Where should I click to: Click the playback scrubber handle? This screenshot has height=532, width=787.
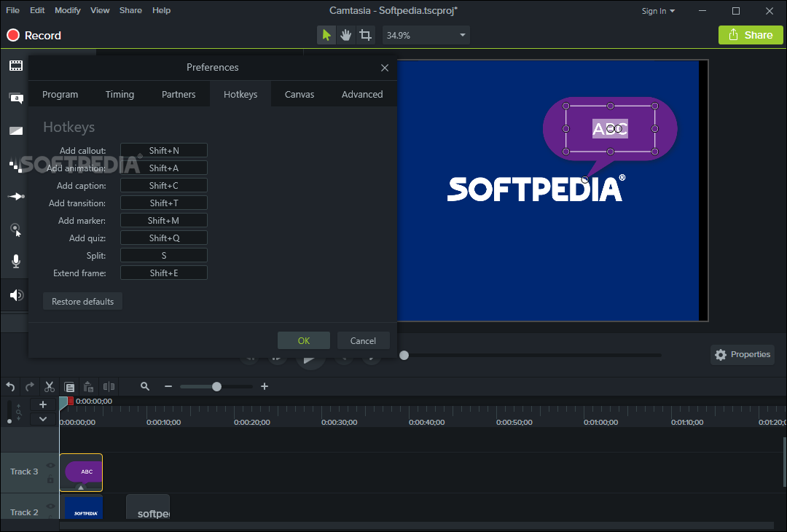point(404,356)
